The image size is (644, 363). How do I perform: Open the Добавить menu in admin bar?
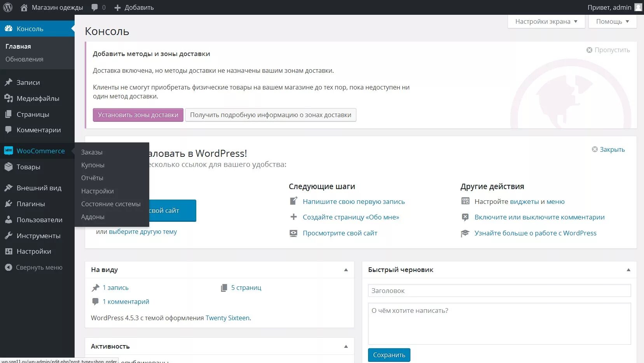(134, 7)
